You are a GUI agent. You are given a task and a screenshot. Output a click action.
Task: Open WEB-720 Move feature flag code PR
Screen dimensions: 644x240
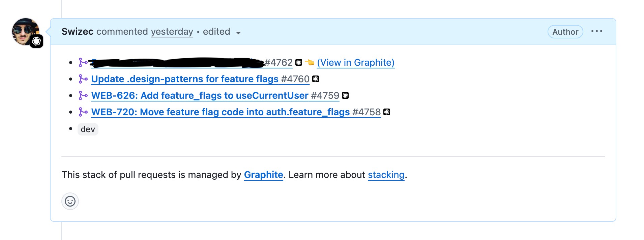pyautogui.click(x=221, y=112)
